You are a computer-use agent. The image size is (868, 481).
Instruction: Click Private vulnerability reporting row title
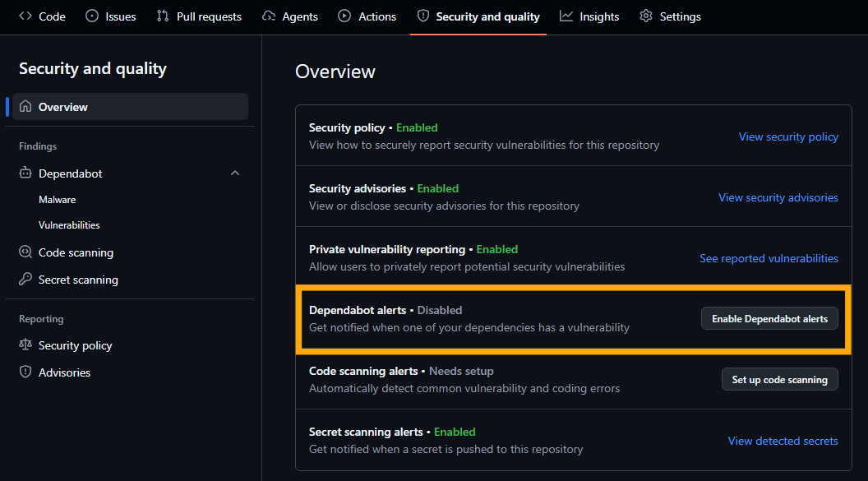(387, 250)
